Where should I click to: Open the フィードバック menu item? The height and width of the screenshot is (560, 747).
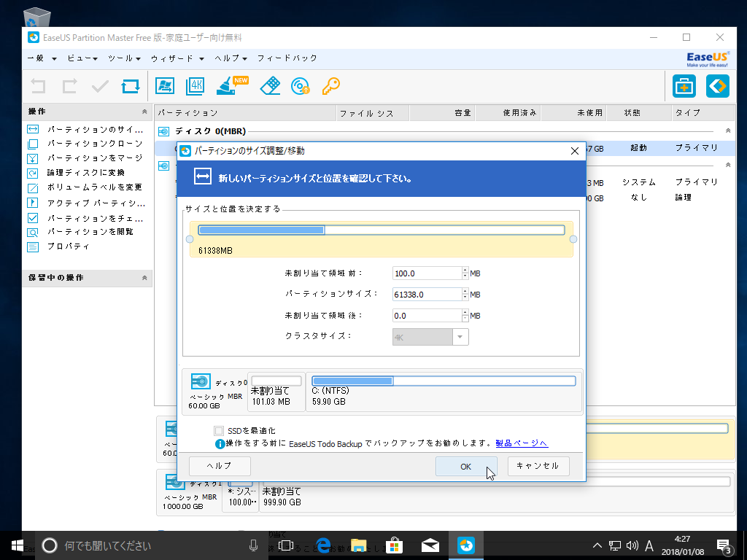(287, 58)
